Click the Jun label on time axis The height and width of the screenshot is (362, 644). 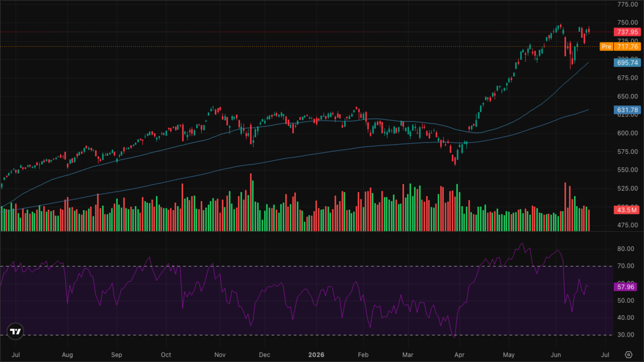[556, 355]
